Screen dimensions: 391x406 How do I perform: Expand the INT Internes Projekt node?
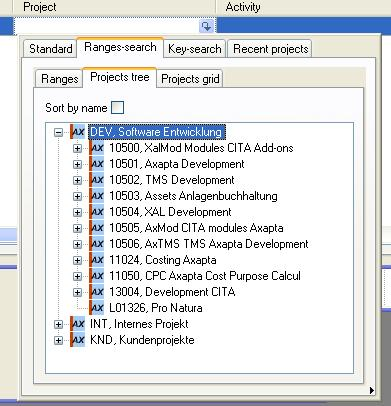point(58,324)
